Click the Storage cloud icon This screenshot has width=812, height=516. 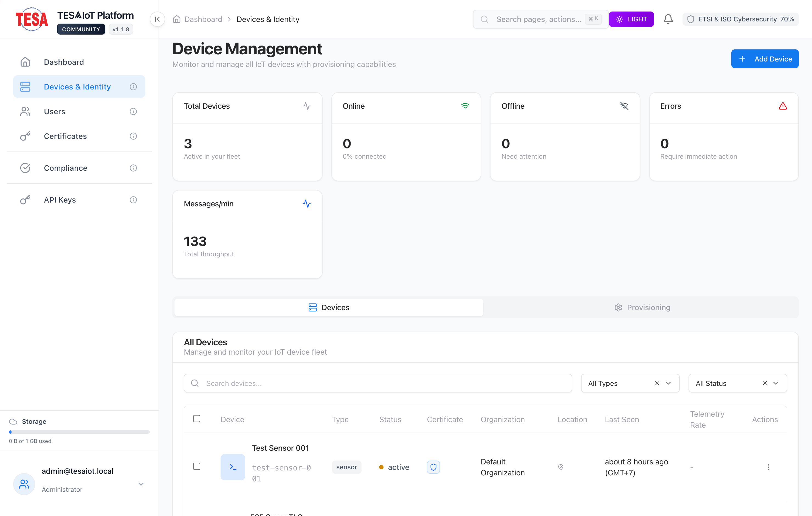tap(13, 422)
